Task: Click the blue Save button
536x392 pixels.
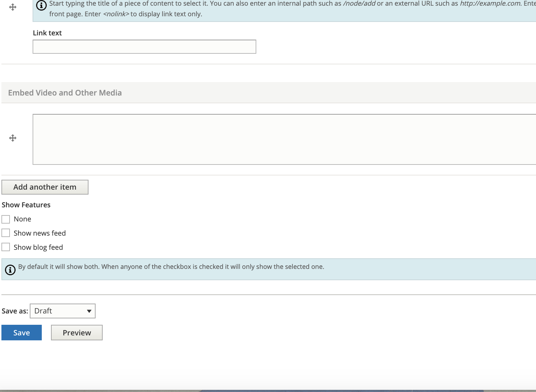Action: coord(21,332)
